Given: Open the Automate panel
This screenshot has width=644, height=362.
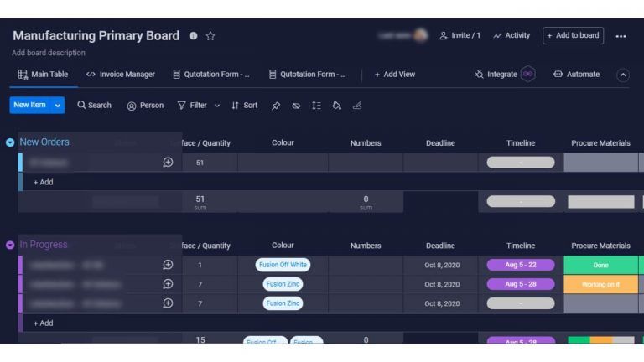Looking at the screenshot, I should pos(577,75).
